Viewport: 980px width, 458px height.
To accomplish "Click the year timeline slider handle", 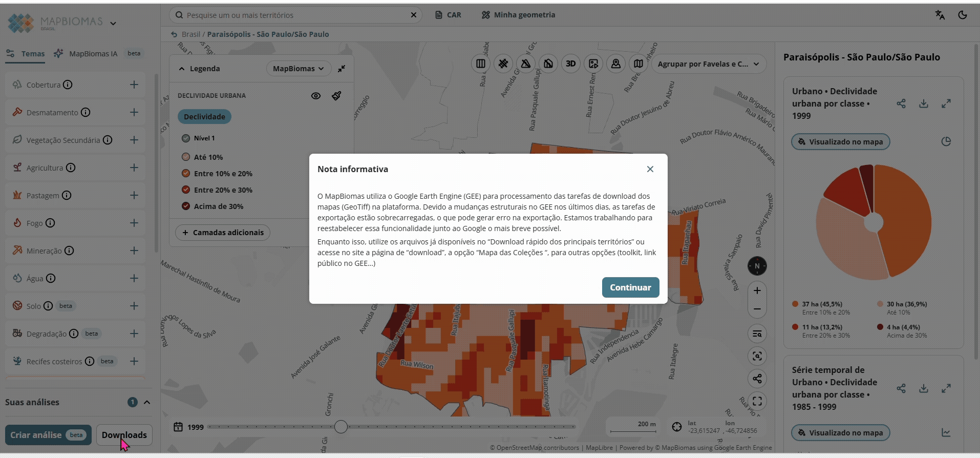I will point(341,426).
